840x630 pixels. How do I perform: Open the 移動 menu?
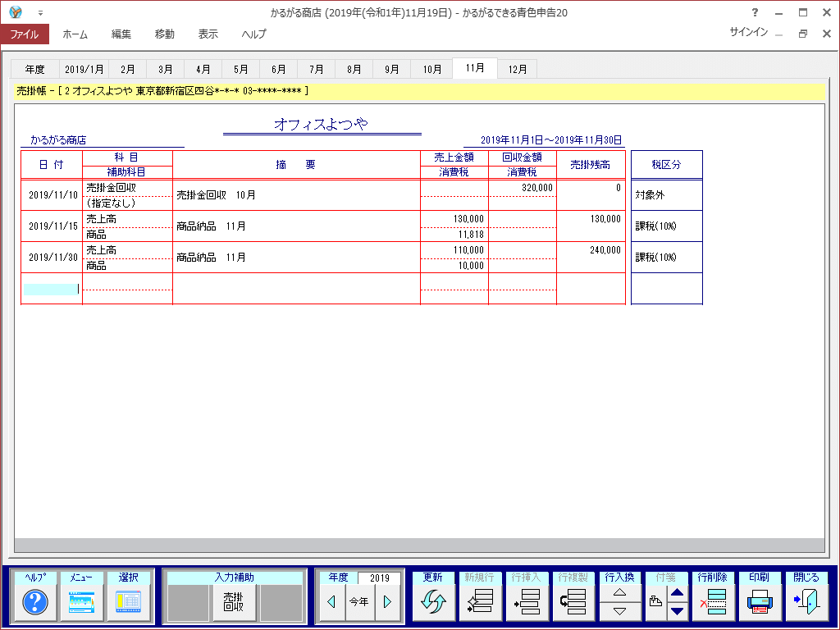point(164,34)
